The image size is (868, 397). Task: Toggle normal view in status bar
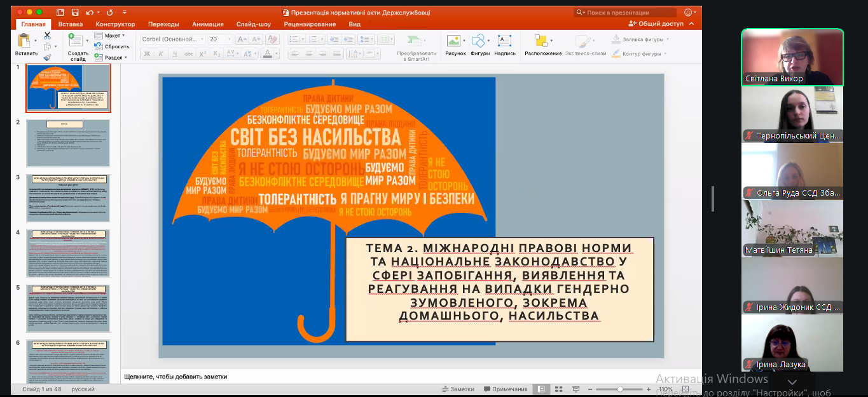541,389
